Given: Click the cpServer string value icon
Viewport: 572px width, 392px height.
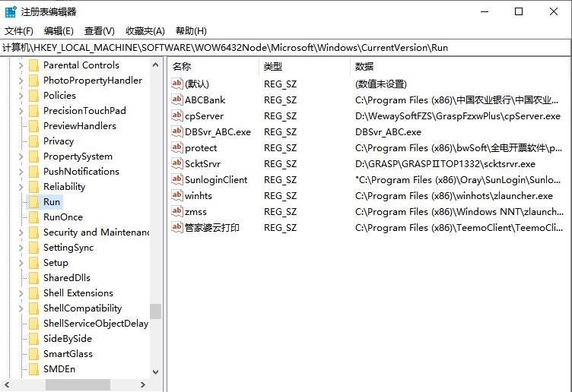Looking at the screenshot, I should tap(177, 115).
